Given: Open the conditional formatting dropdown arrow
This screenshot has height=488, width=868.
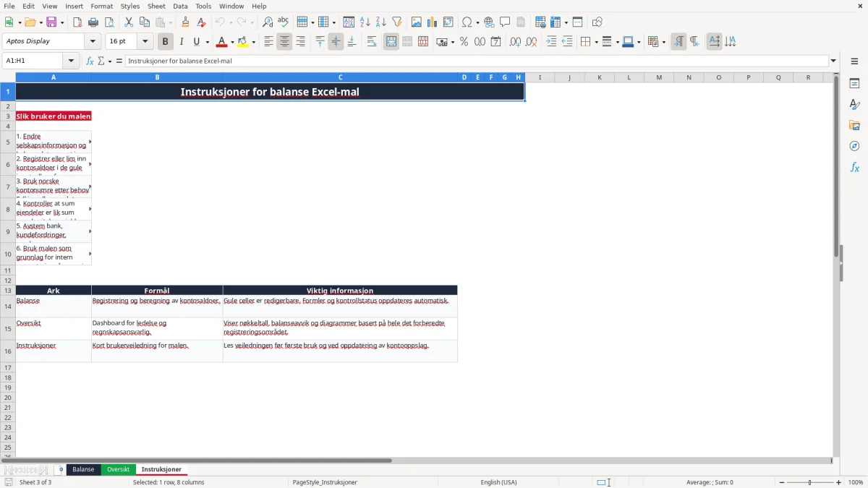Looking at the screenshot, I should (x=663, y=42).
